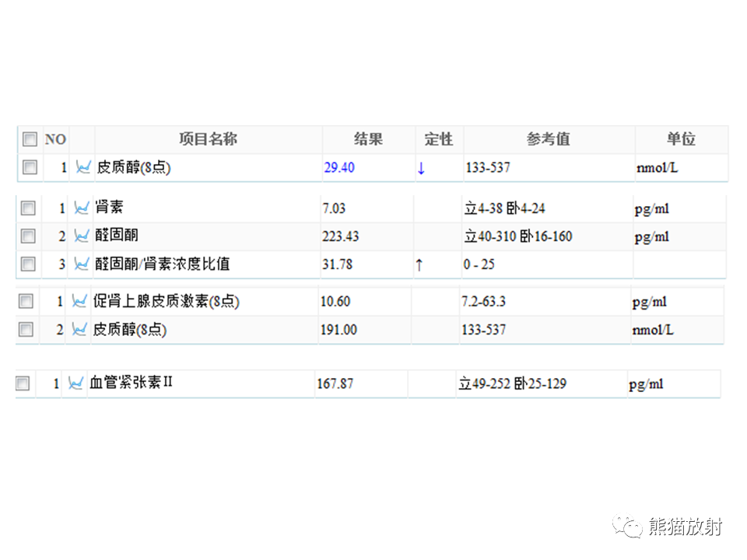Click the 定性 column header
747x560 pixels.
coord(439,139)
